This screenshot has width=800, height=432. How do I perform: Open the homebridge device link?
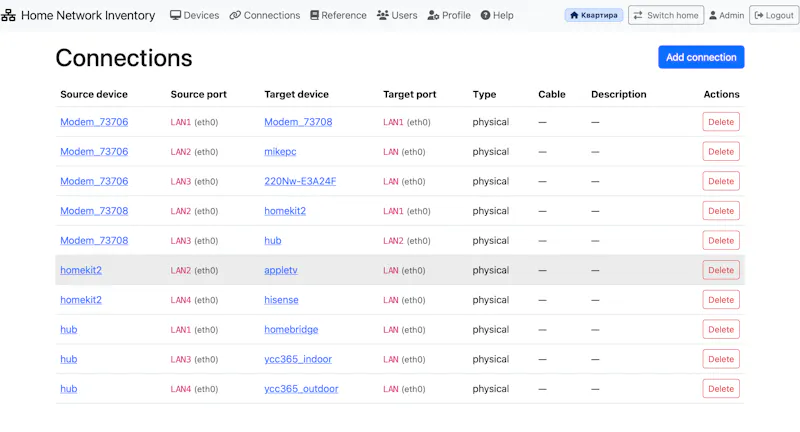click(x=291, y=329)
